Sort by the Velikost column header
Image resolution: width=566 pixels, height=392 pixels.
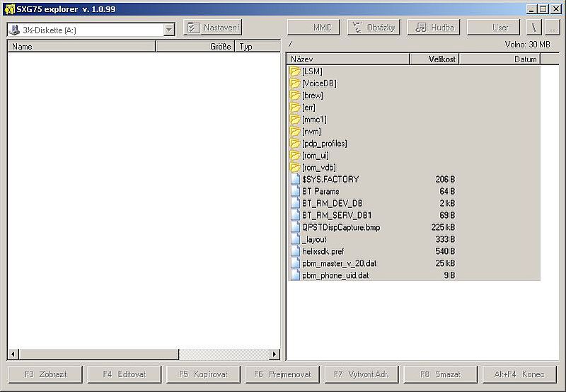(434, 59)
